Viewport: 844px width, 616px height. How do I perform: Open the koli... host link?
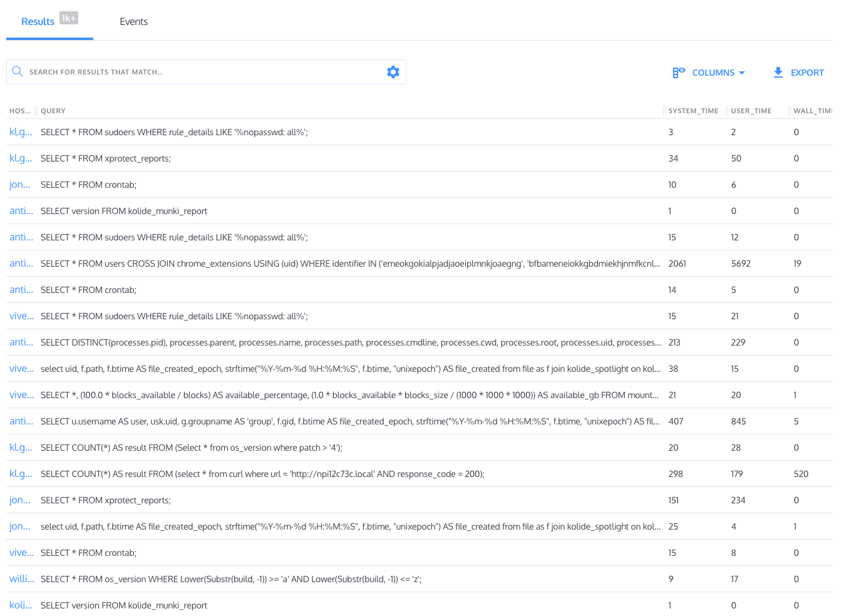click(21, 605)
